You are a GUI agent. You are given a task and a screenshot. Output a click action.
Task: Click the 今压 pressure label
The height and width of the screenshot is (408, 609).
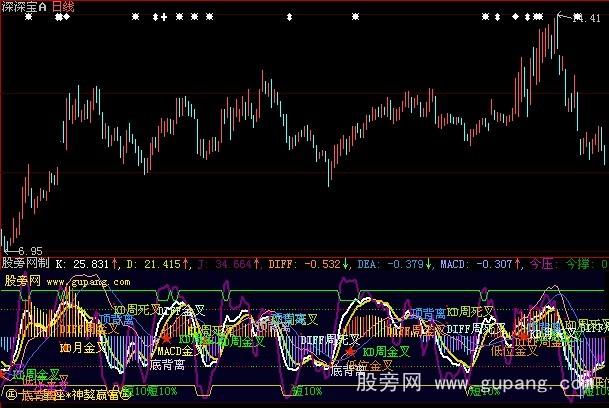point(541,264)
